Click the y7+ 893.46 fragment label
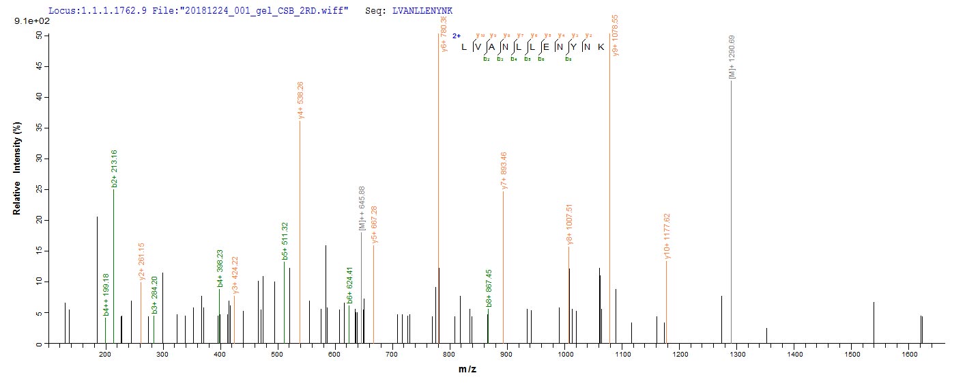The width and height of the screenshot is (980, 384). coord(504,171)
